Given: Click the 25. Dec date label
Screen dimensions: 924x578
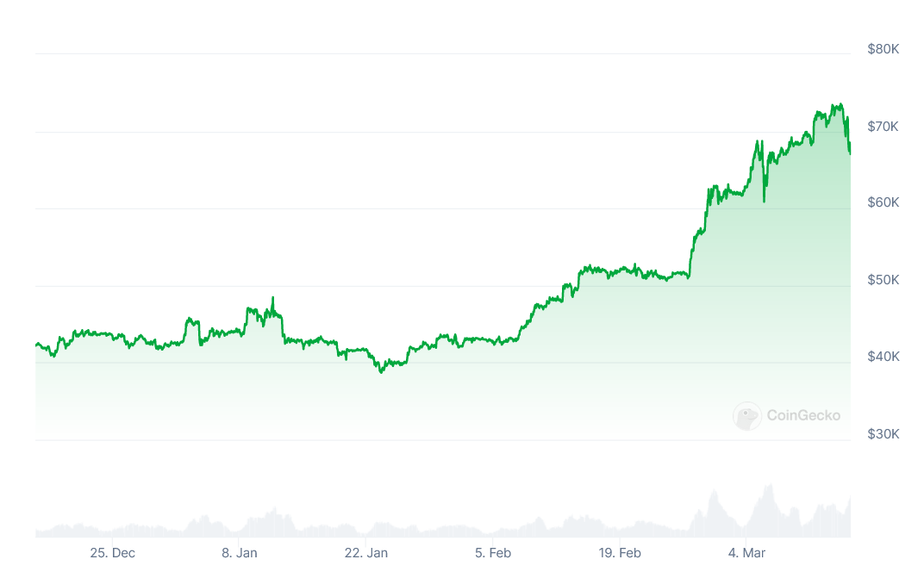Looking at the screenshot, I should (112, 553).
